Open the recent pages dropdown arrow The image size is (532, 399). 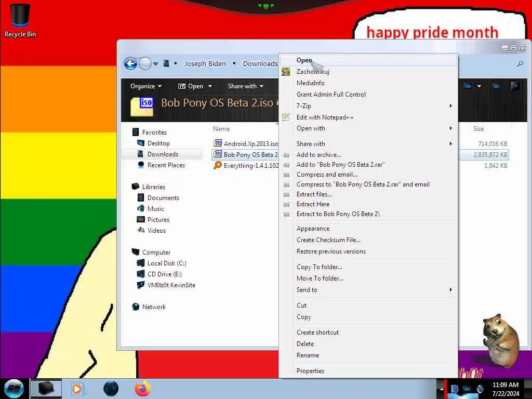click(x=155, y=63)
